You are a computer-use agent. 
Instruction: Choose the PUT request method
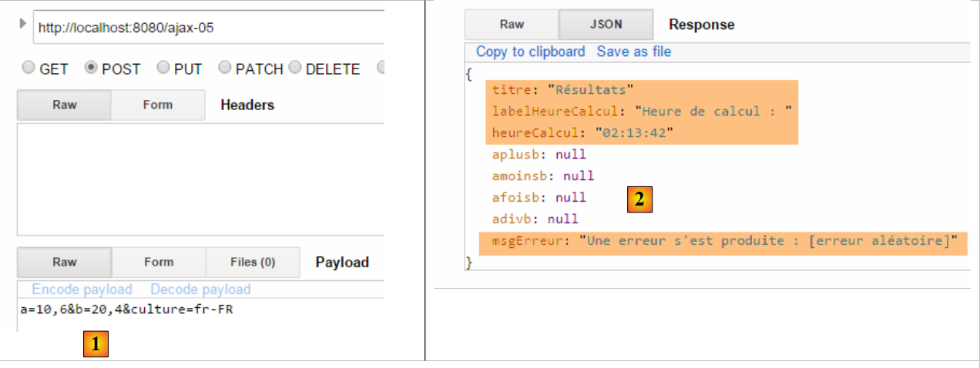click(x=163, y=68)
